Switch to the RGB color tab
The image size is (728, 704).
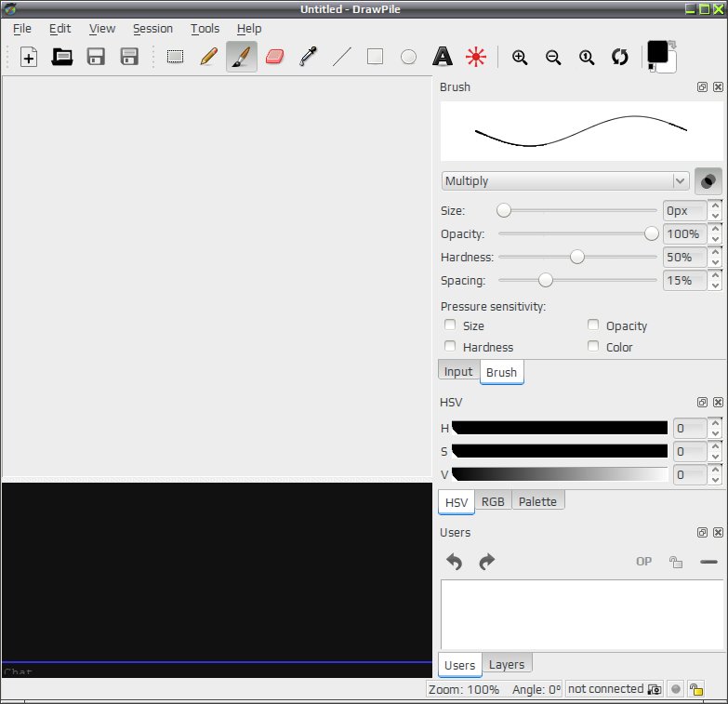click(493, 501)
